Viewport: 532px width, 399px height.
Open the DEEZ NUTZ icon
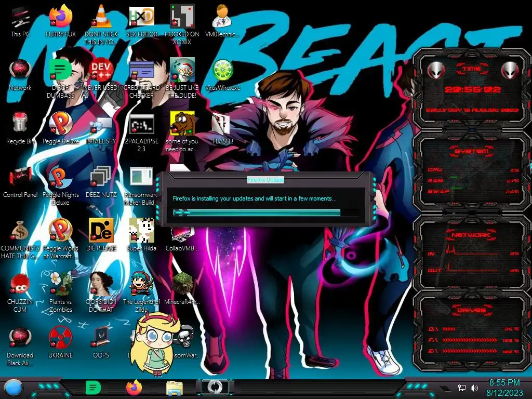point(101,177)
